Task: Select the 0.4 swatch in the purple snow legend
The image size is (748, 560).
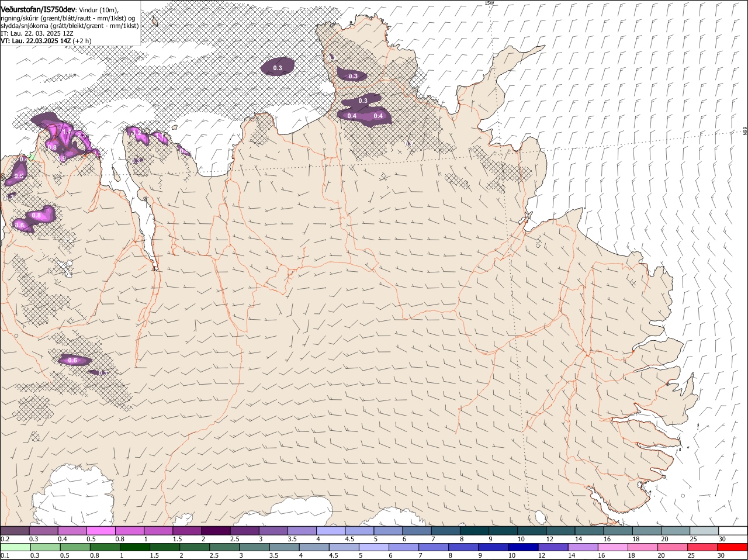Action: [x=72, y=530]
